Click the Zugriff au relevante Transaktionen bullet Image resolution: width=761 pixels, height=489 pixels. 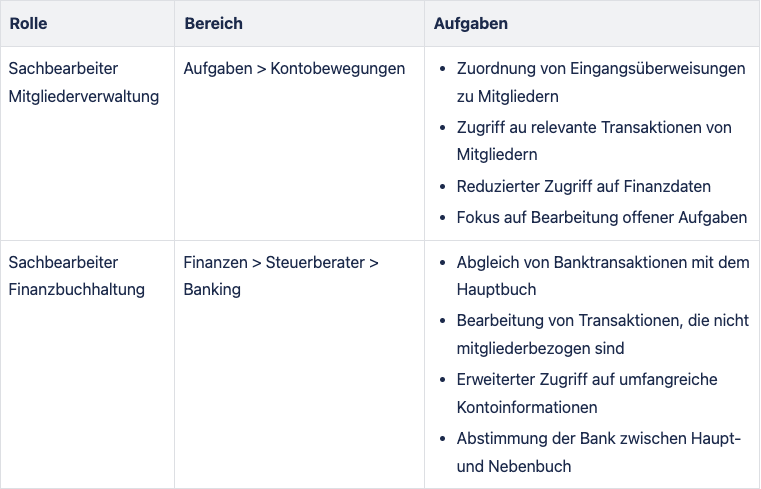594,141
